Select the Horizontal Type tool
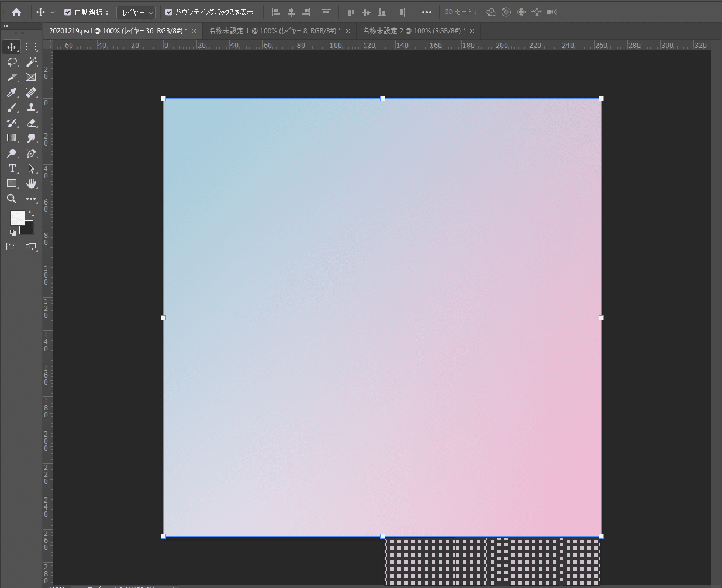The image size is (722, 588). 12,168
